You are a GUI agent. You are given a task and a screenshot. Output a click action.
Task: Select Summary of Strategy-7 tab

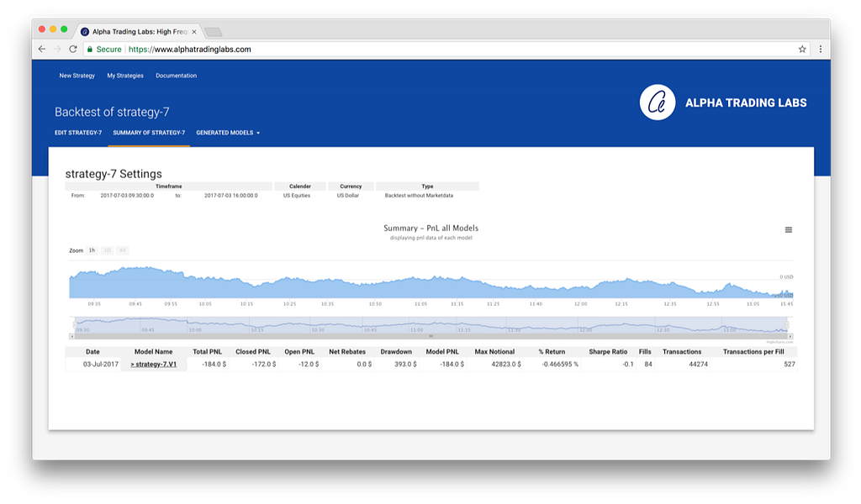[149, 133]
